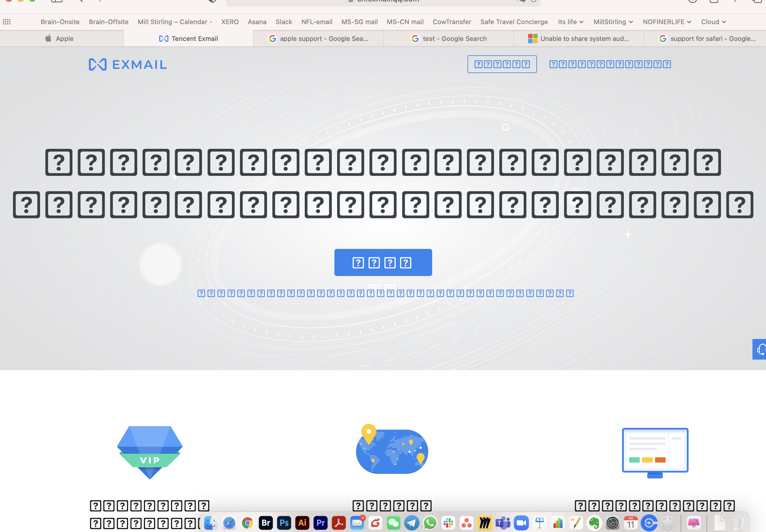Click the EXMAIL logo on the page
Screen dimensions: 766x532
point(128,64)
